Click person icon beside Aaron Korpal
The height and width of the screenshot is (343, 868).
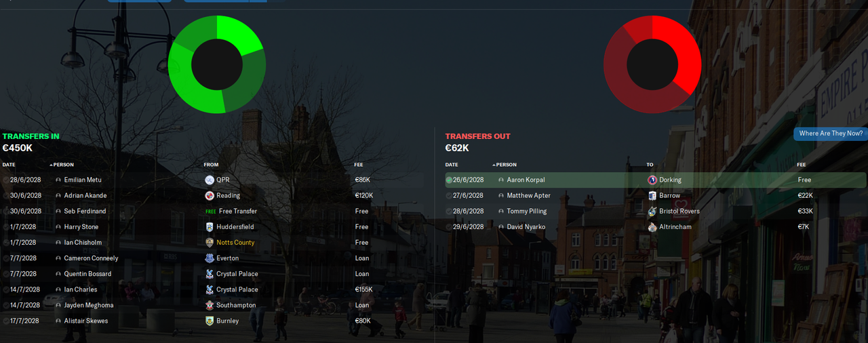tap(501, 180)
